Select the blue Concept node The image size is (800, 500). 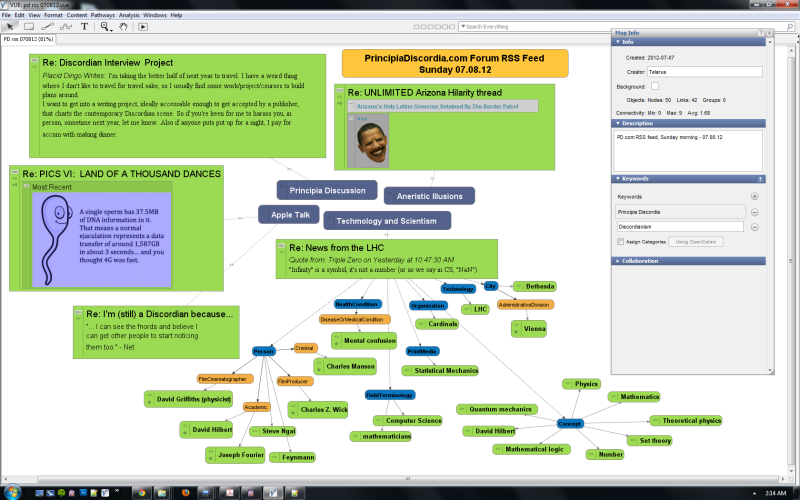tap(569, 423)
